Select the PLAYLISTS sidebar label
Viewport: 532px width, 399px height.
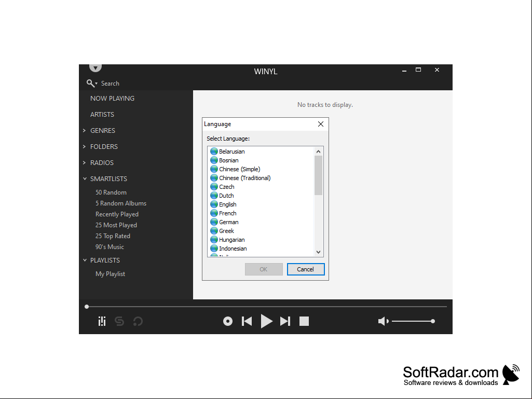(x=105, y=260)
